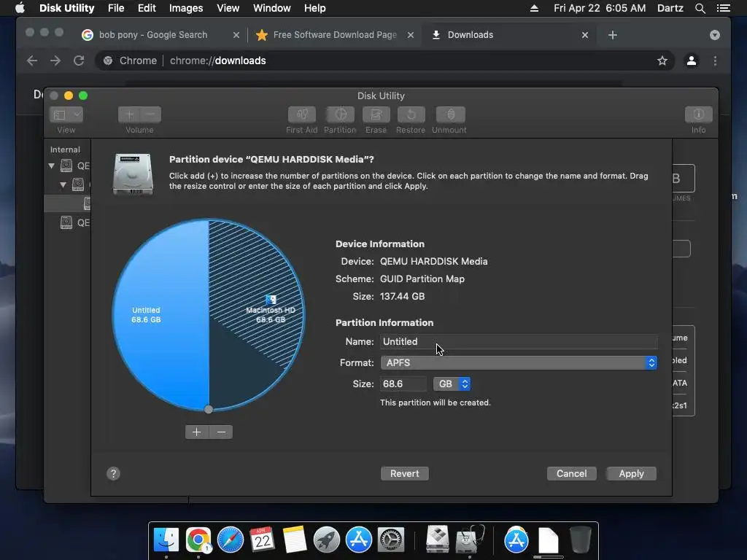Screen dimensions: 747x560
Task: Click the Restore toolbar icon
Action: tap(411, 114)
